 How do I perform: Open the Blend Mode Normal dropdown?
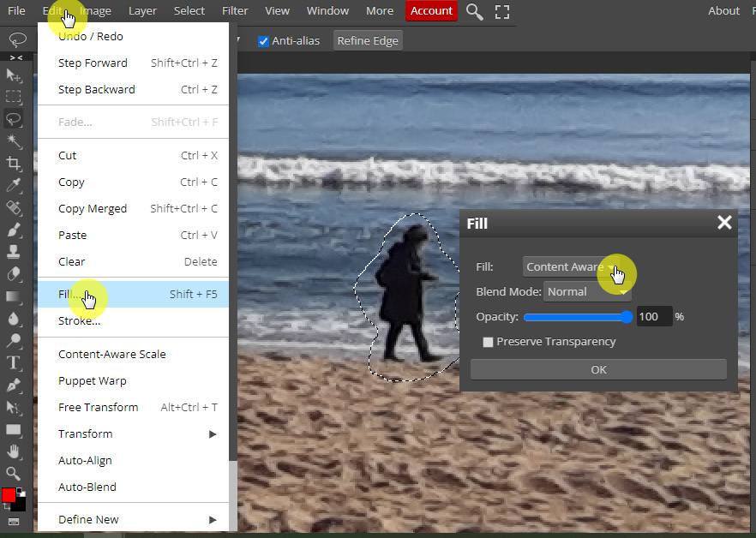587,291
